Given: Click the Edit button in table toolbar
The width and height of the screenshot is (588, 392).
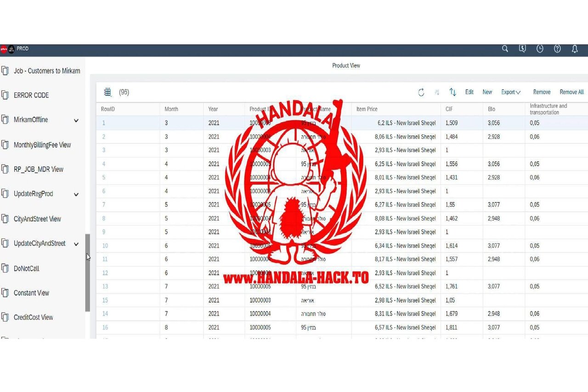Looking at the screenshot, I should 469,92.
